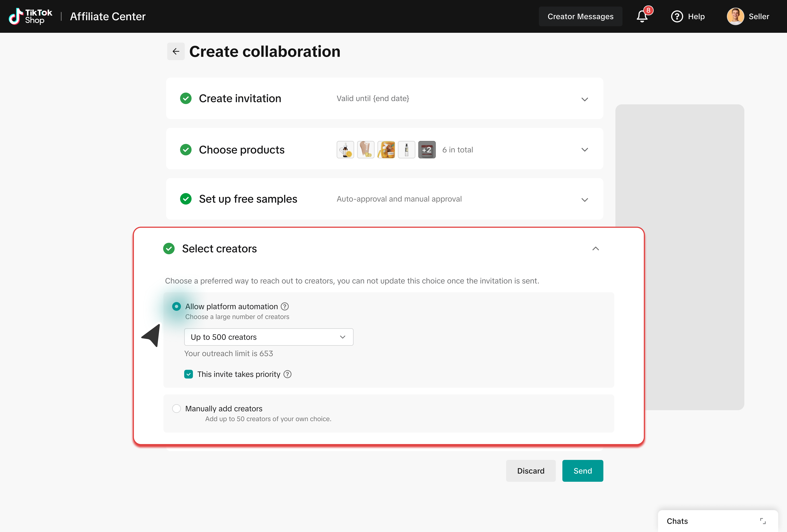The image size is (787, 532).
Task: Click the Send button
Action: (582, 471)
